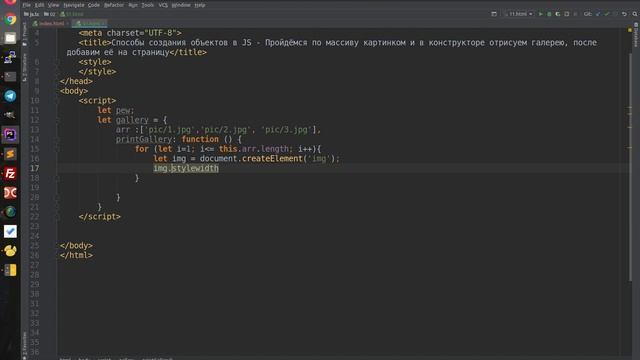Click the green VCS Commit checkmark
Viewport: 640px width, 360px height.
click(607, 14)
